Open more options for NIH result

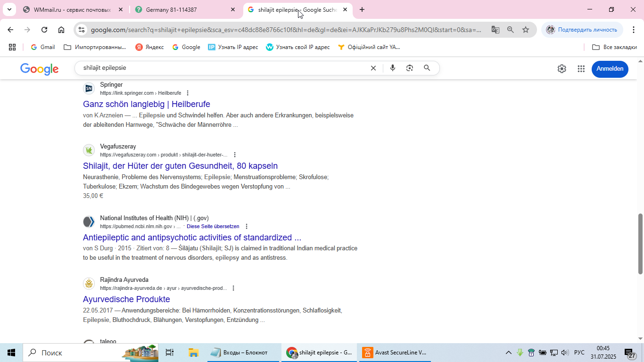(x=247, y=227)
